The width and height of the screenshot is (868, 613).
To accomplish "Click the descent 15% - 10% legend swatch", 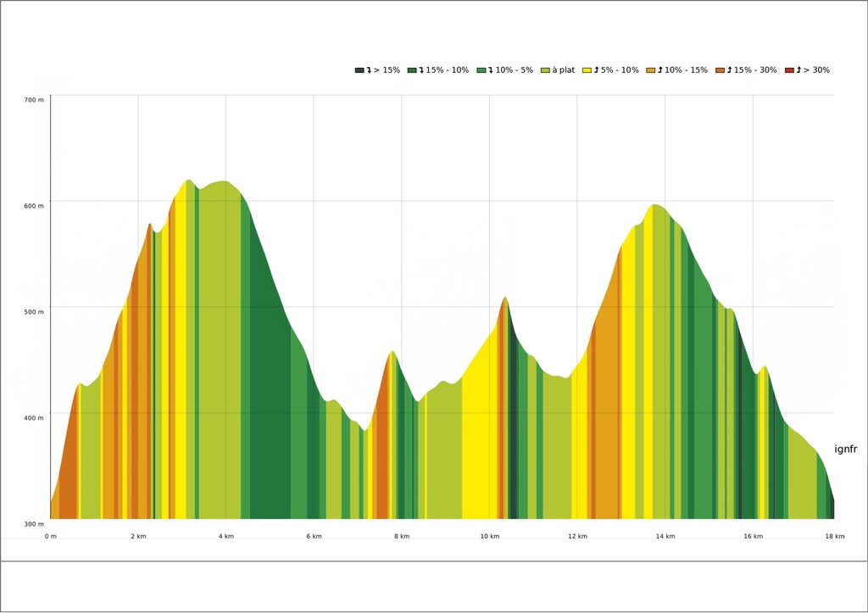I will 412,70.
